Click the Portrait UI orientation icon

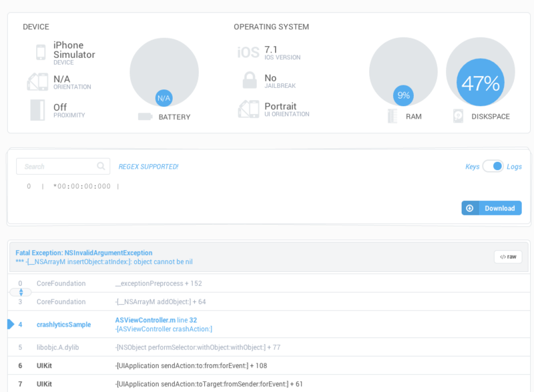(x=248, y=109)
